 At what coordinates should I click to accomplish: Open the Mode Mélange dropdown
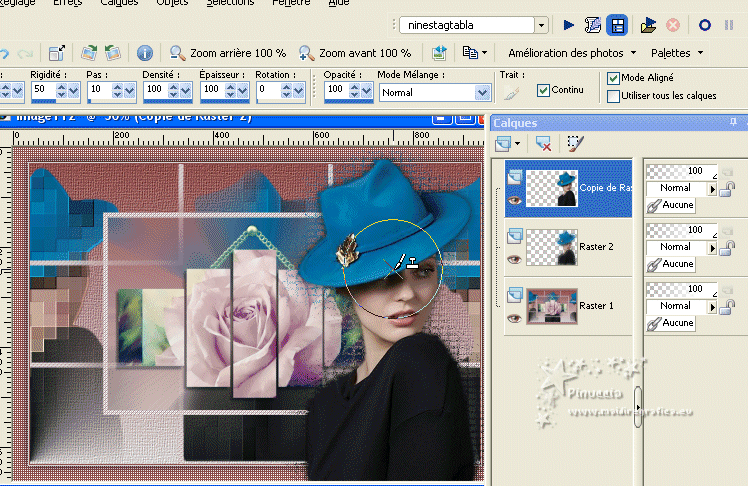(483, 91)
